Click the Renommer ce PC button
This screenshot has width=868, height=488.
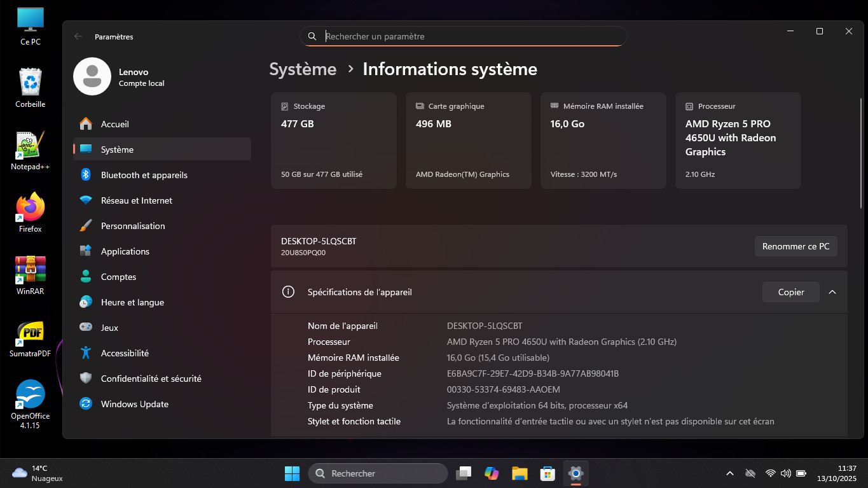[796, 246]
